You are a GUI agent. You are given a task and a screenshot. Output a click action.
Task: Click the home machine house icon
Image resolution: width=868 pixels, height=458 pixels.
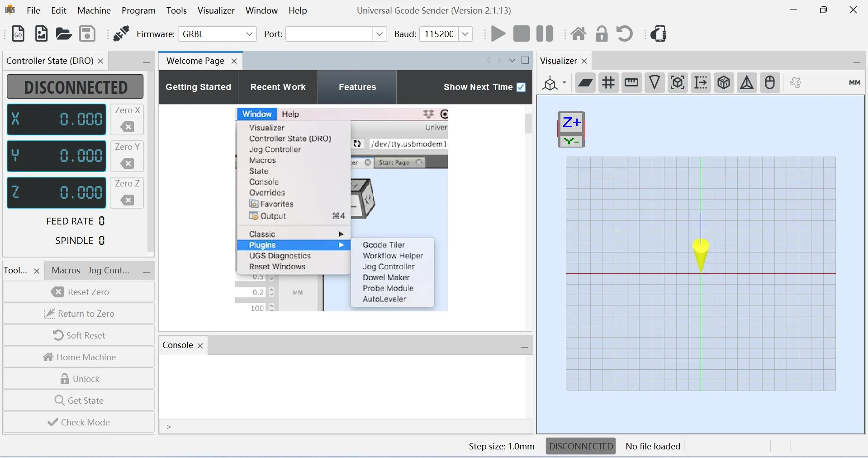(578, 34)
